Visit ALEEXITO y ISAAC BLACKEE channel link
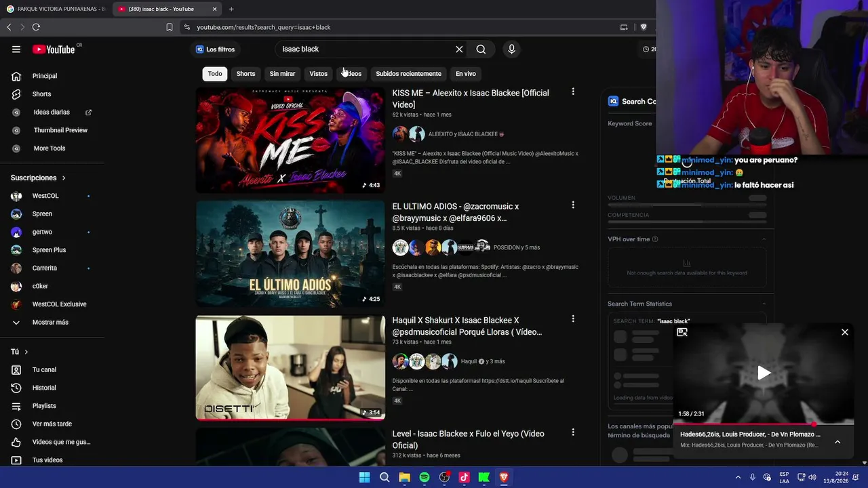Viewport: 868px width, 488px height. click(463, 134)
